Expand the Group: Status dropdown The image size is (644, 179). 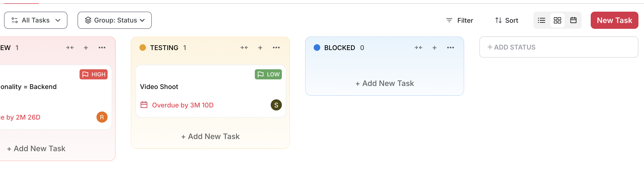point(115,20)
